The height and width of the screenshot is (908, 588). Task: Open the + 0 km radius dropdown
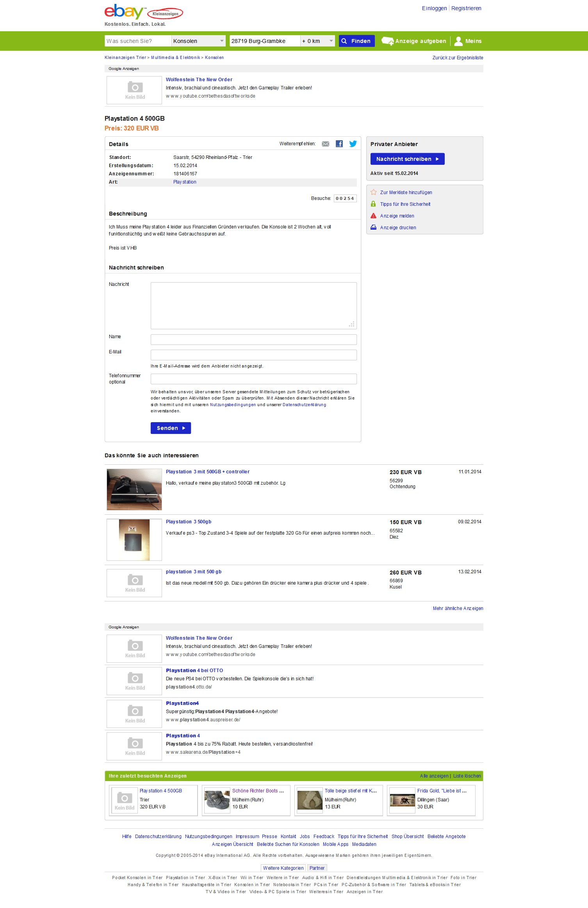(317, 41)
